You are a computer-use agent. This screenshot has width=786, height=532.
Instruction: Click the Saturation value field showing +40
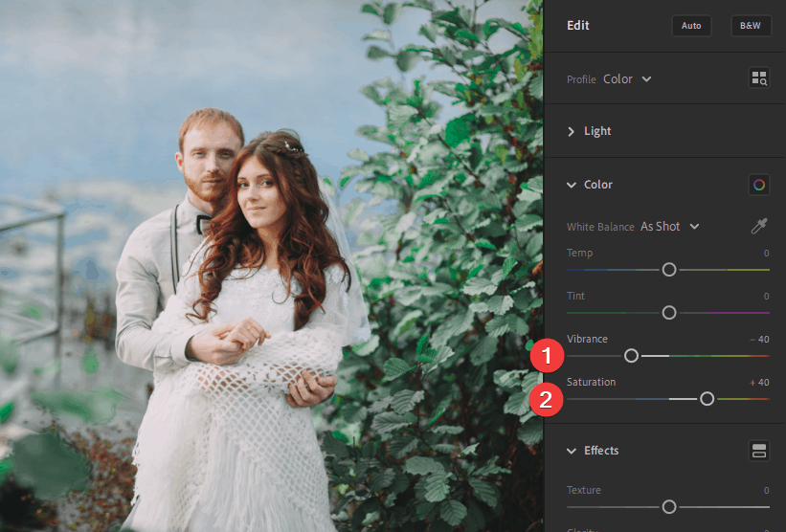[x=759, y=383]
